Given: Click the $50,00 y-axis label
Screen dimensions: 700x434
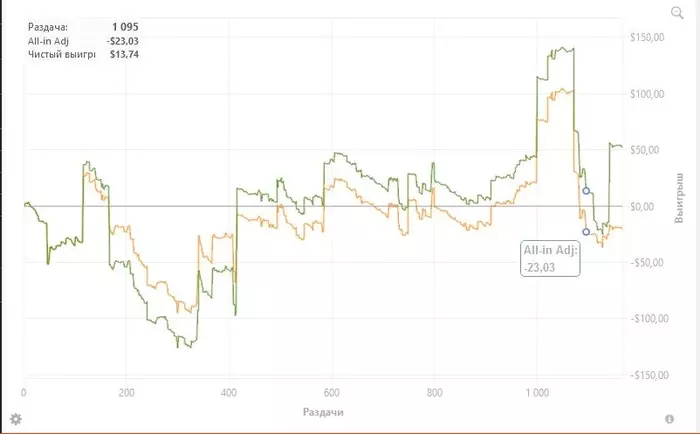Looking at the screenshot, I should pos(645,150).
